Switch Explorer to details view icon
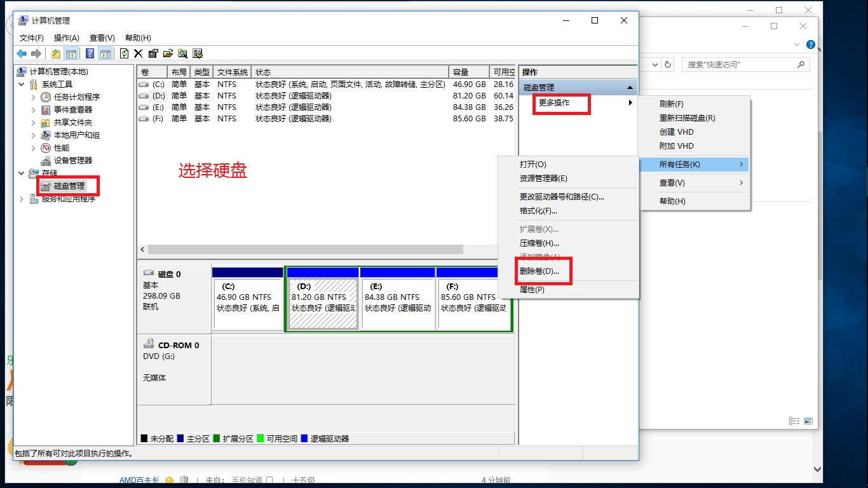868x488 pixels. pos(794,421)
